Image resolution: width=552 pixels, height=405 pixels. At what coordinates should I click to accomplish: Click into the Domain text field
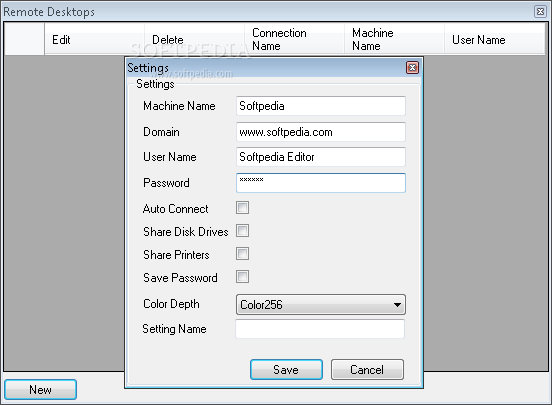pos(321,132)
